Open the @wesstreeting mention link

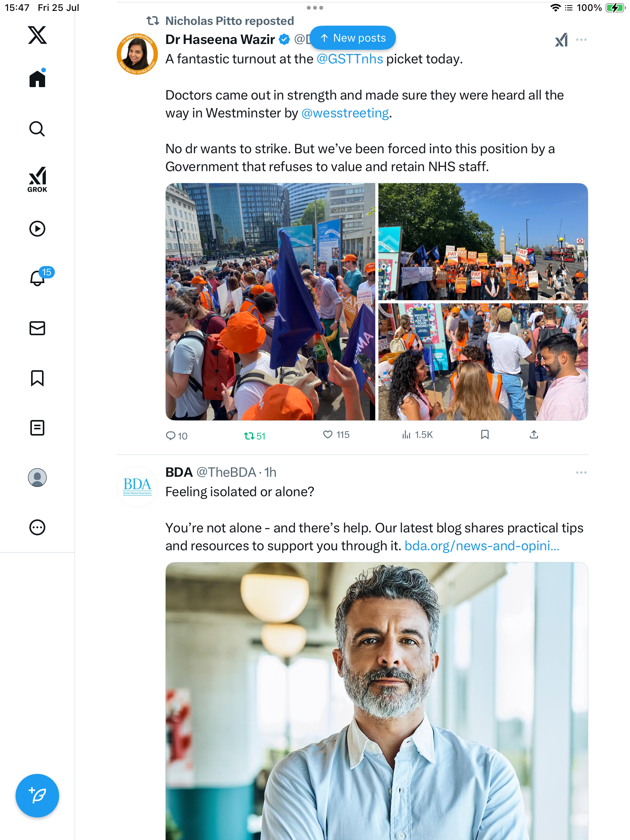(345, 113)
